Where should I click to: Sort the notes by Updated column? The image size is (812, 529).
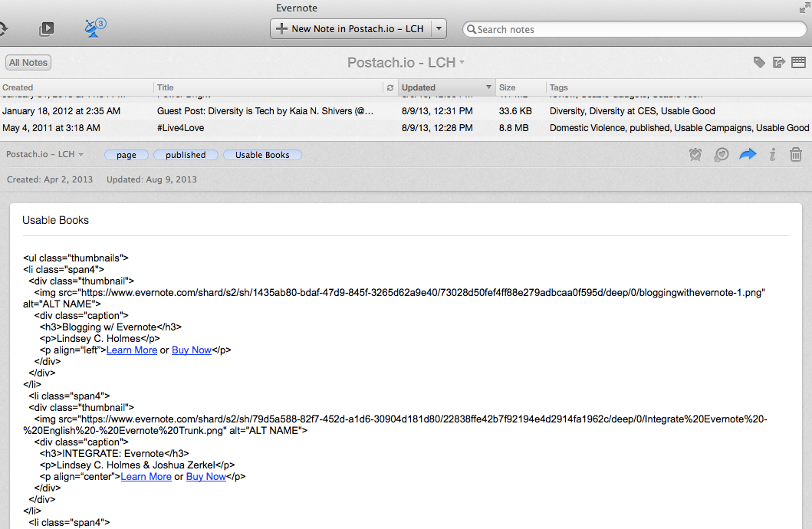tap(445, 87)
